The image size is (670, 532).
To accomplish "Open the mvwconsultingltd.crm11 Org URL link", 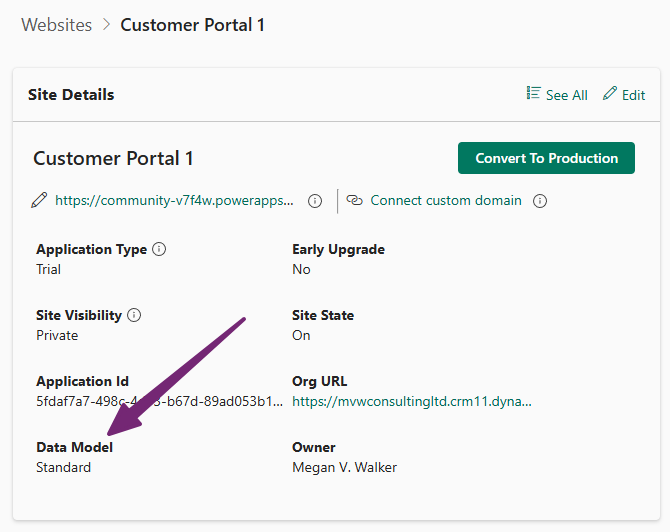I will point(412,401).
